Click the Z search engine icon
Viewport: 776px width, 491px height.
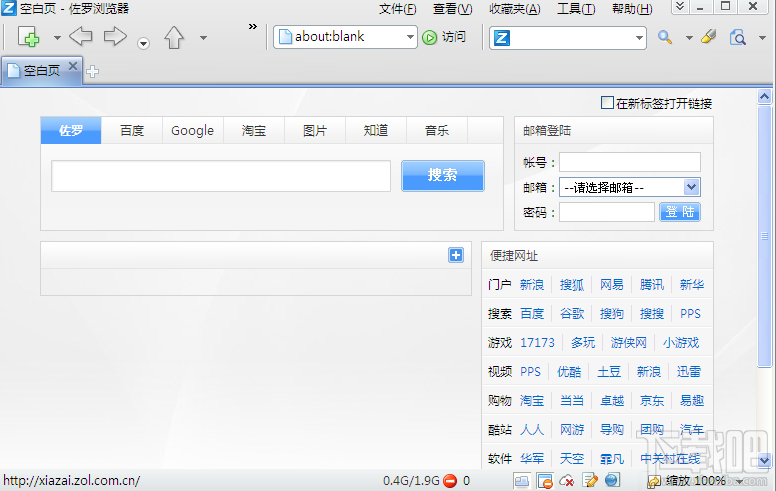(501, 38)
